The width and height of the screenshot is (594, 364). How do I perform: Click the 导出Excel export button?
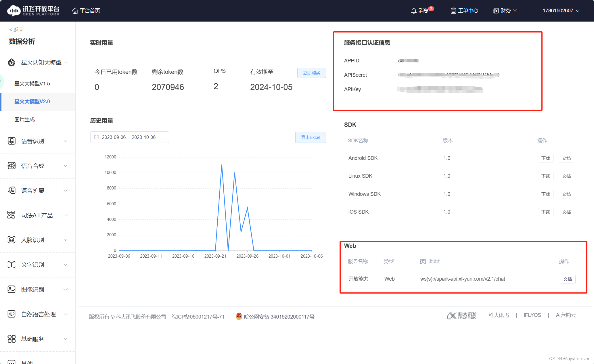311,137
